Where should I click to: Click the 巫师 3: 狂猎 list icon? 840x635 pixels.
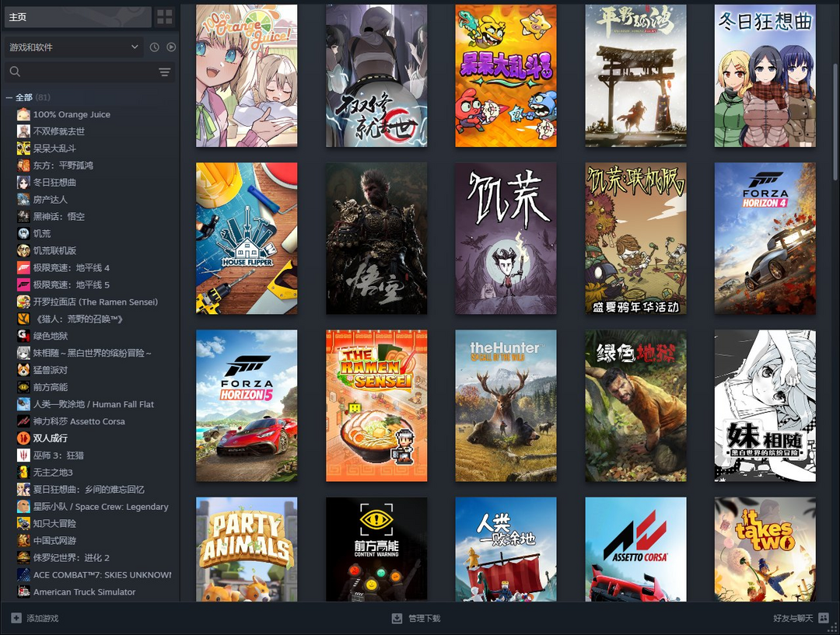23,455
